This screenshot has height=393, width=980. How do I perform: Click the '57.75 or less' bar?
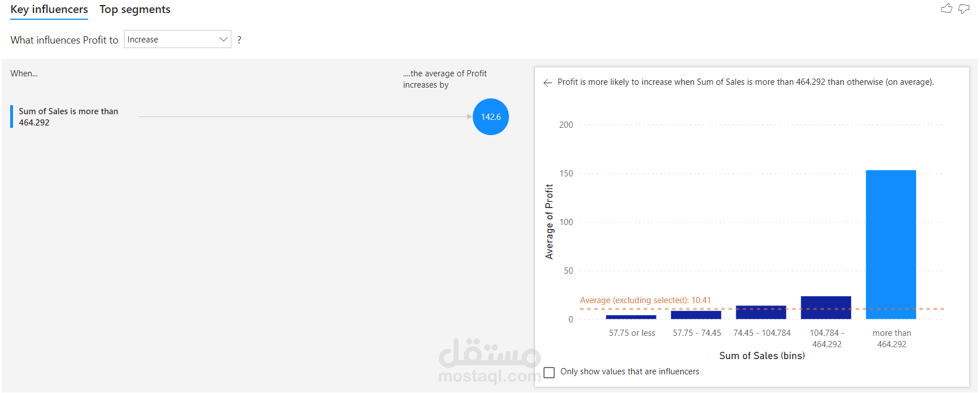631,317
